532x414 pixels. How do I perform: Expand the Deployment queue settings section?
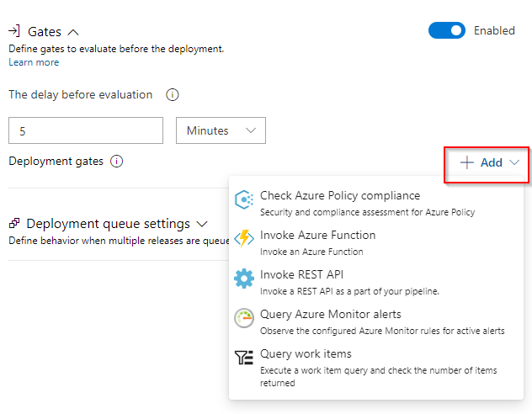click(202, 225)
